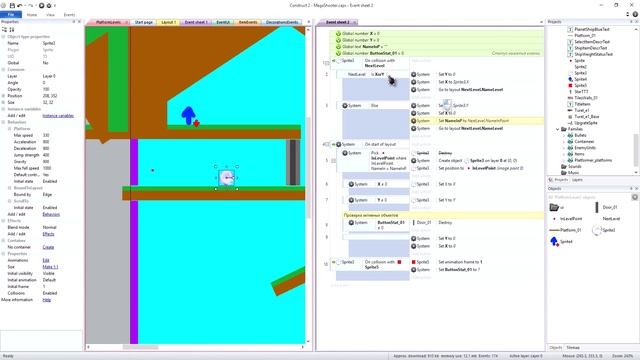640x360 pixels.
Task: Select the TitleItem entry in Projects tree
Action: click(x=582, y=104)
